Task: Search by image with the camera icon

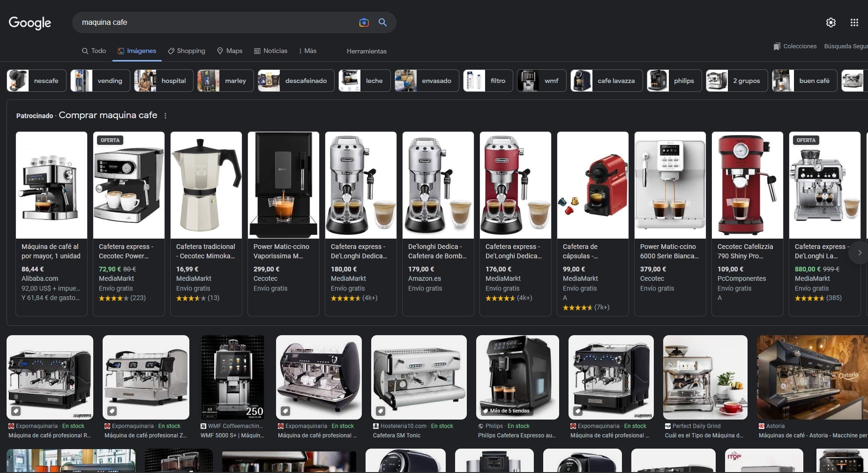Action: click(364, 23)
